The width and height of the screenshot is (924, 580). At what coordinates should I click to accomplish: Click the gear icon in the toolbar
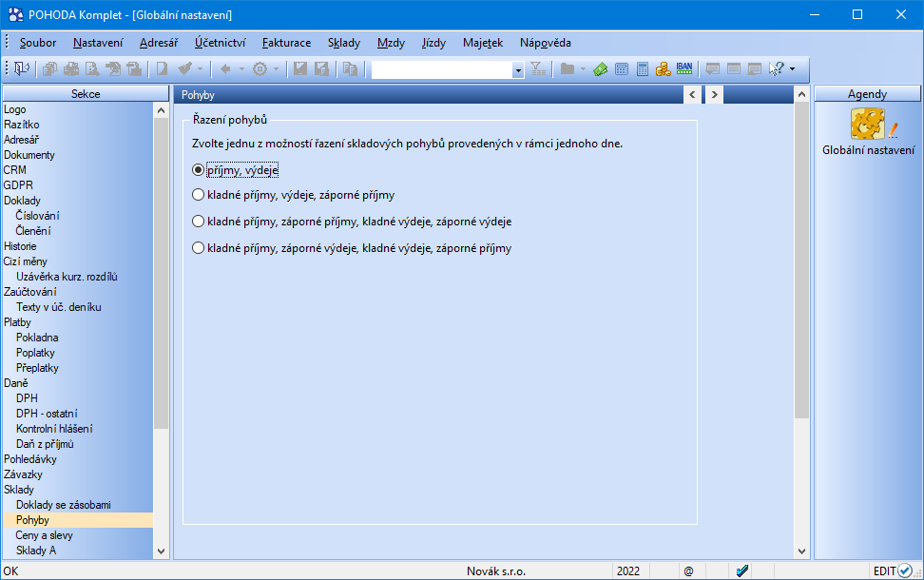pyautogui.click(x=260, y=69)
